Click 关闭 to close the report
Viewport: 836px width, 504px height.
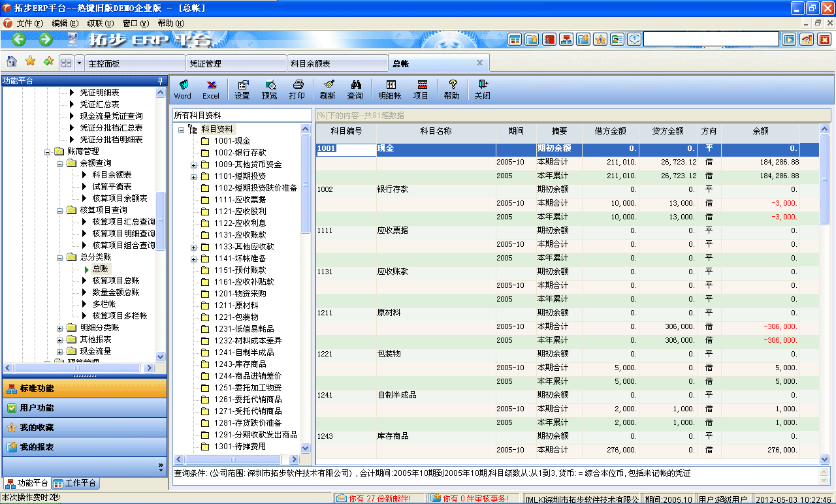coord(482,88)
